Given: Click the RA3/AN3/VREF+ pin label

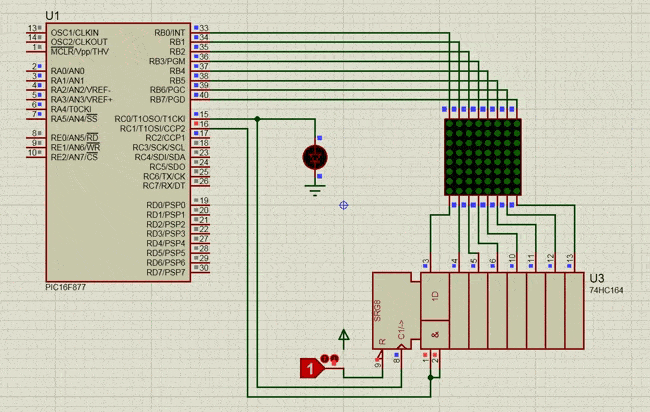Looking at the screenshot, I should coord(81,99).
